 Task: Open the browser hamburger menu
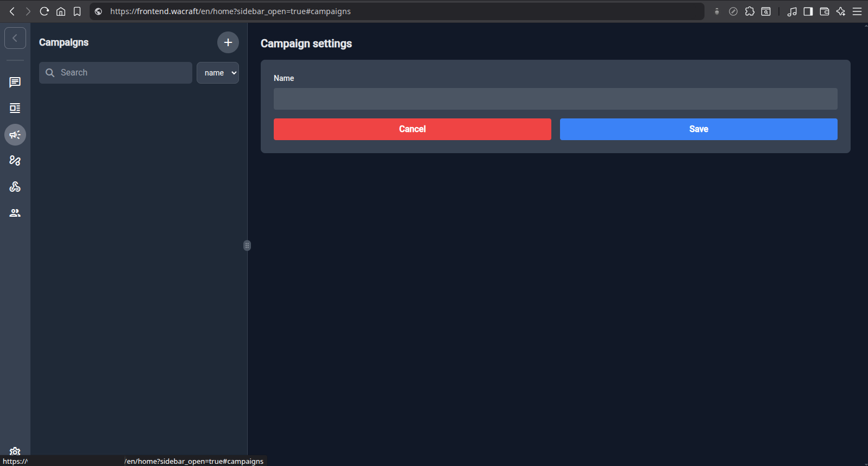pyautogui.click(x=857, y=11)
